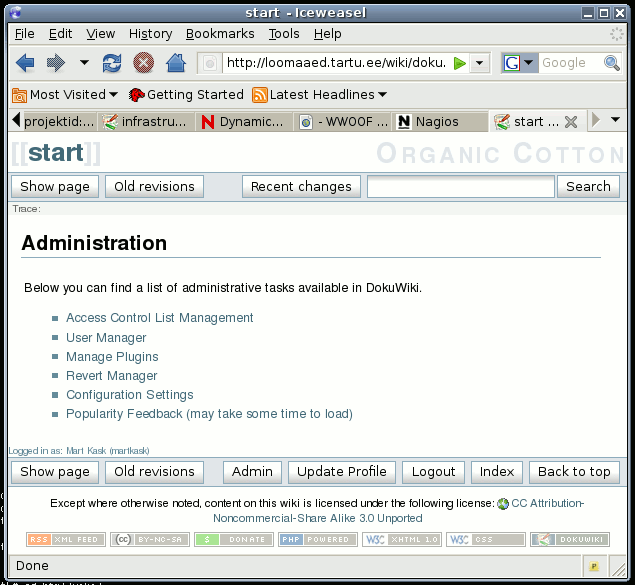Open the User Manager link

click(x=106, y=338)
